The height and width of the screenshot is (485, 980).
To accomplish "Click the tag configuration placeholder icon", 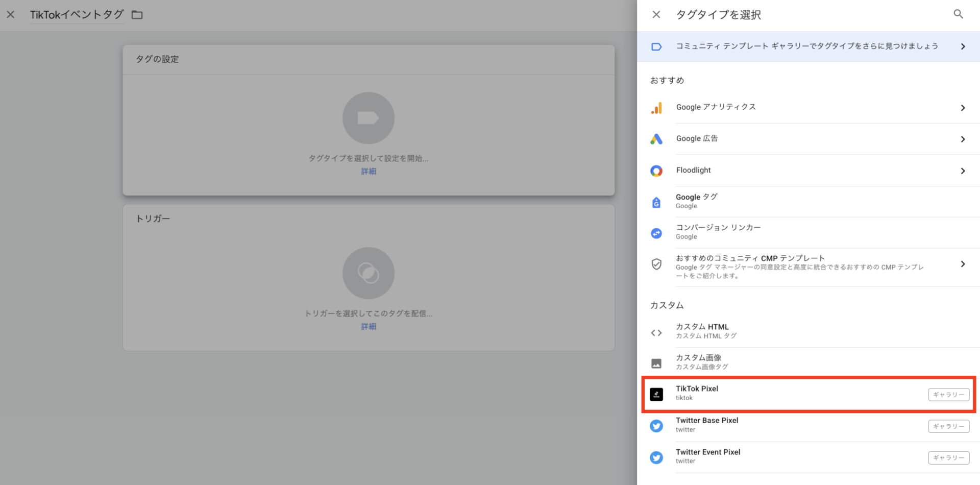I will click(x=369, y=118).
